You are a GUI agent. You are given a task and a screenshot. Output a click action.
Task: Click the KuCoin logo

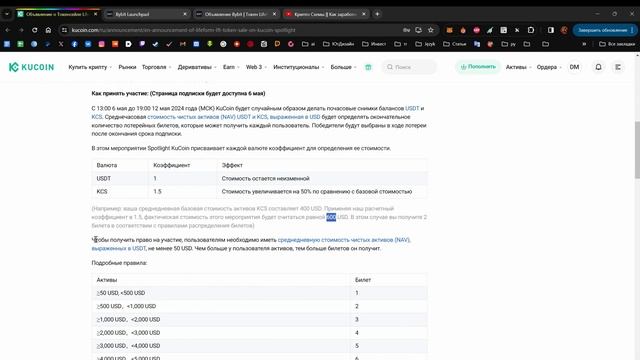31,67
